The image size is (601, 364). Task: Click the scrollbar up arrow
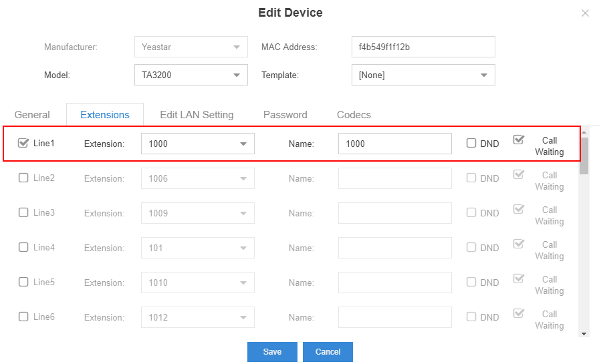coord(584,132)
